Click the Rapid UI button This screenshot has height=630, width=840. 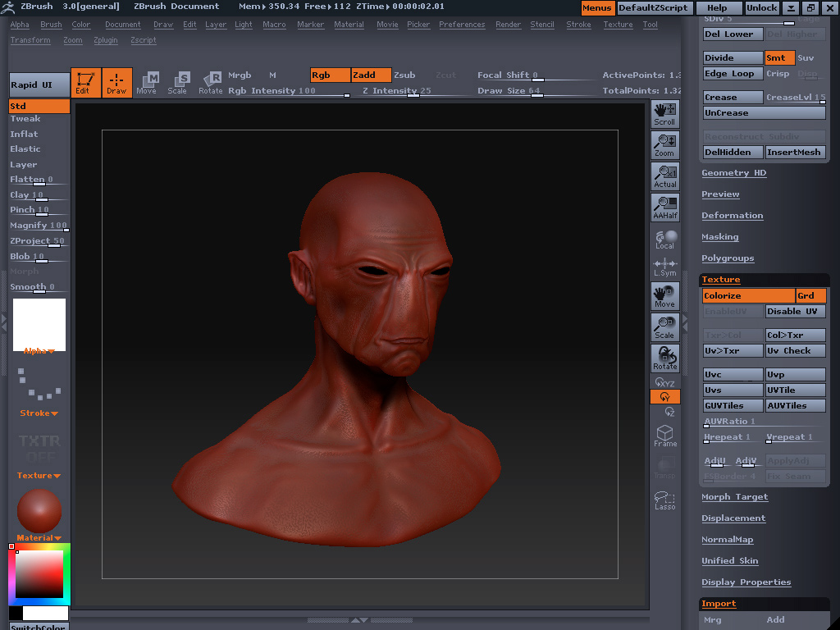[x=39, y=85]
